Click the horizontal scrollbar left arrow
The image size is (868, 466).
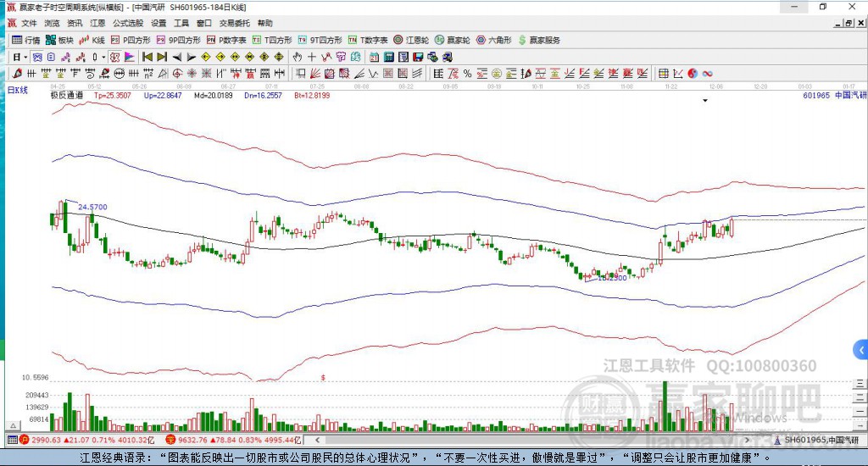(x=317, y=440)
